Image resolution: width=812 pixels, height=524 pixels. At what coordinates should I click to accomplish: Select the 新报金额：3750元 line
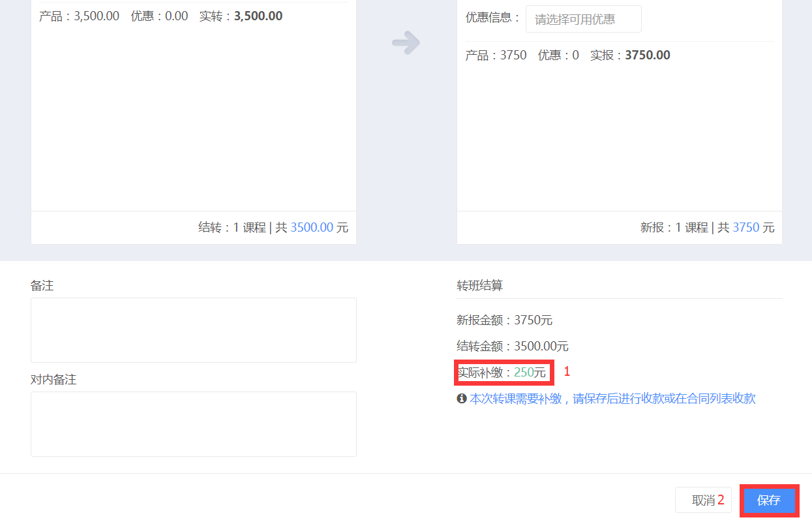coord(505,320)
